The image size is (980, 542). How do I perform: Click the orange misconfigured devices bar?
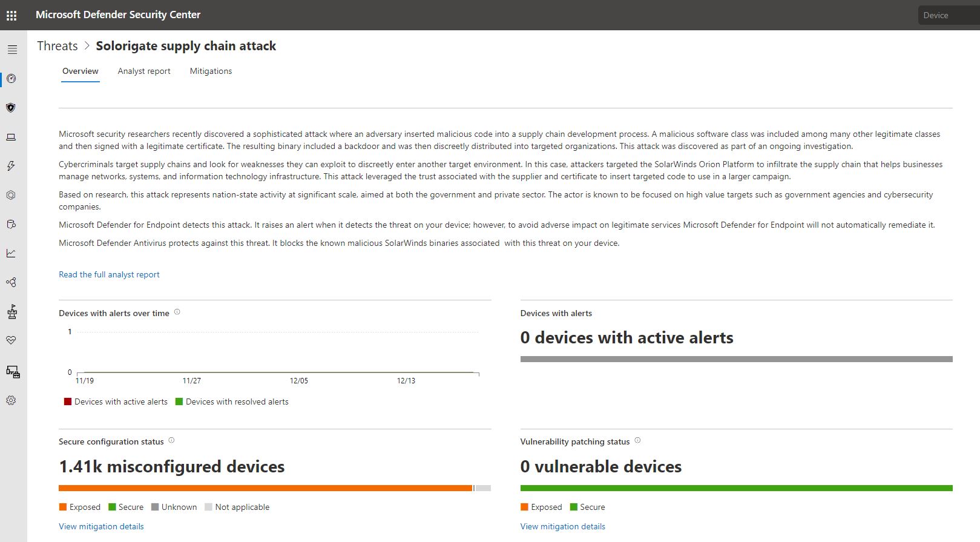click(x=265, y=488)
